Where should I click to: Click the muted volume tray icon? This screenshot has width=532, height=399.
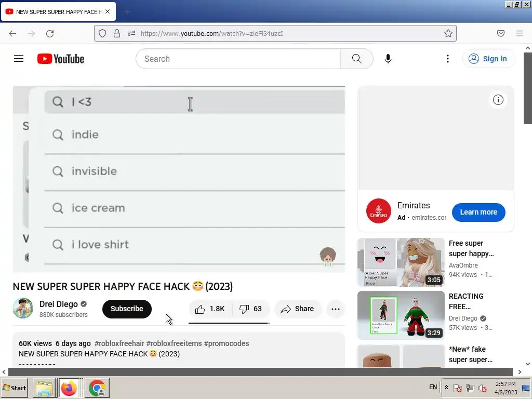(x=482, y=388)
